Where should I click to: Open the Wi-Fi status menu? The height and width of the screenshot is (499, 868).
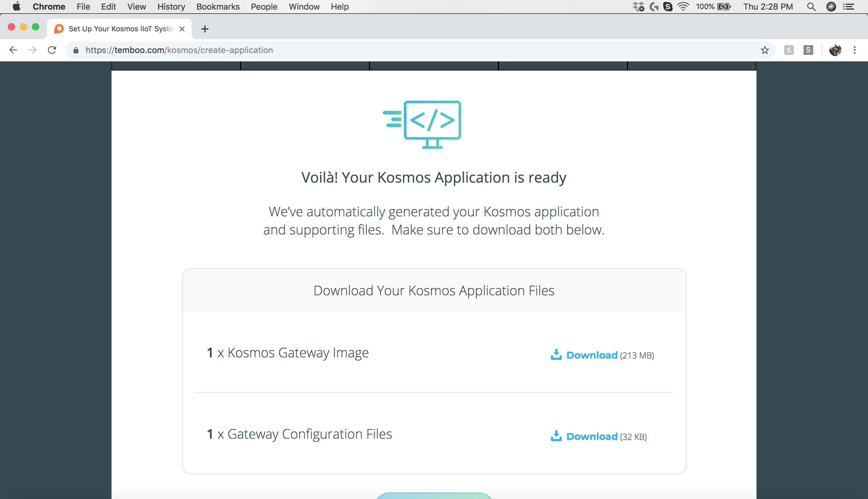click(x=683, y=7)
